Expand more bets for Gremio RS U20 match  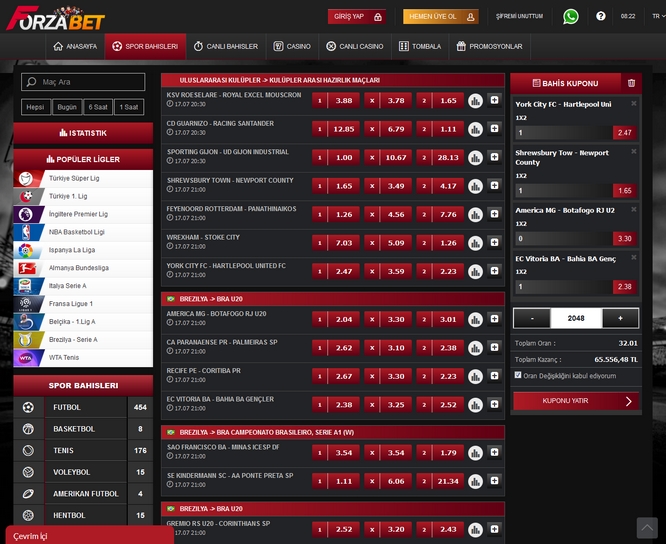click(x=494, y=529)
